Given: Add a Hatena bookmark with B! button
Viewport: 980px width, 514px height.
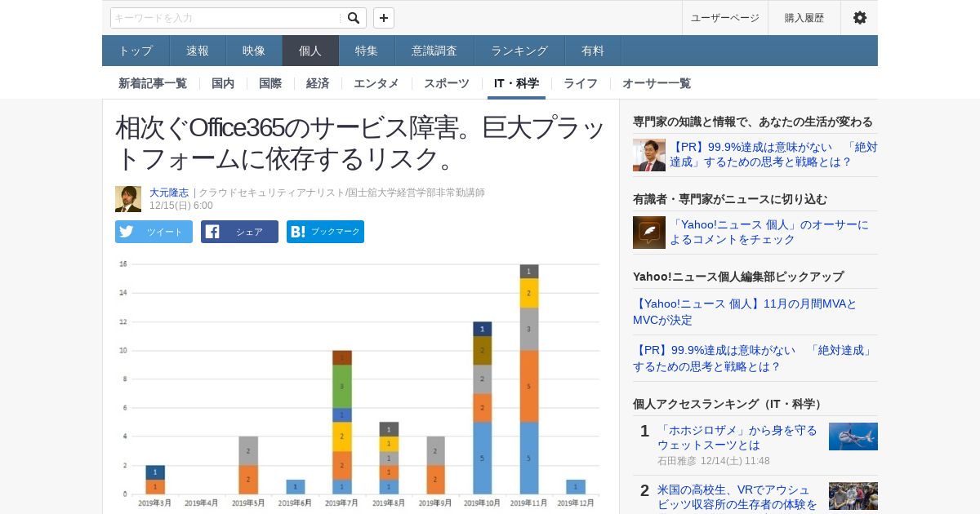Looking at the screenshot, I should tap(325, 232).
